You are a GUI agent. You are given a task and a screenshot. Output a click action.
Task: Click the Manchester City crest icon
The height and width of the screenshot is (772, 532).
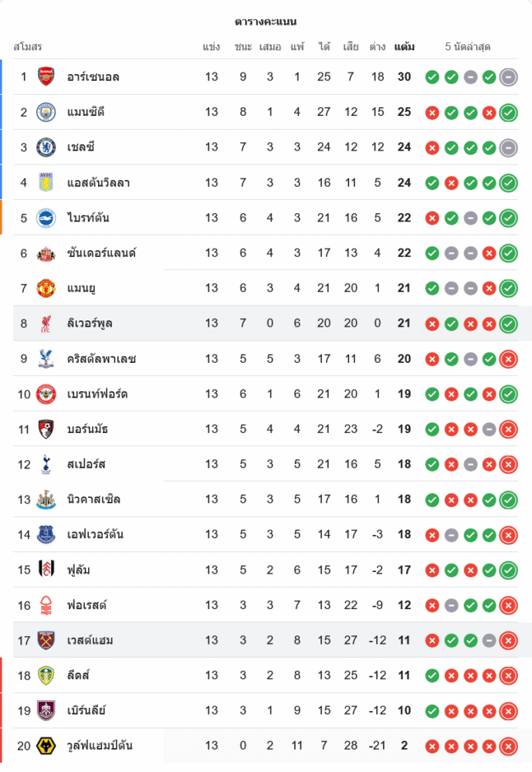tap(46, 112)
